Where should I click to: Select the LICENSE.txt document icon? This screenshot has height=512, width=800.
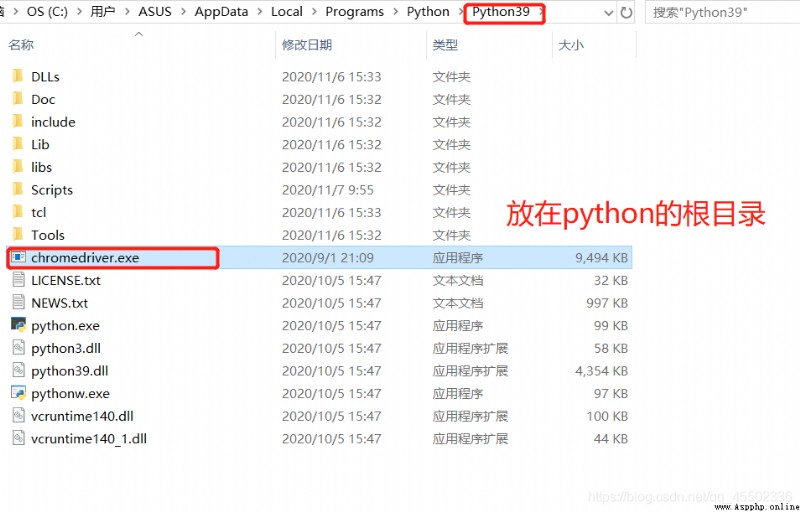[18, 280]
